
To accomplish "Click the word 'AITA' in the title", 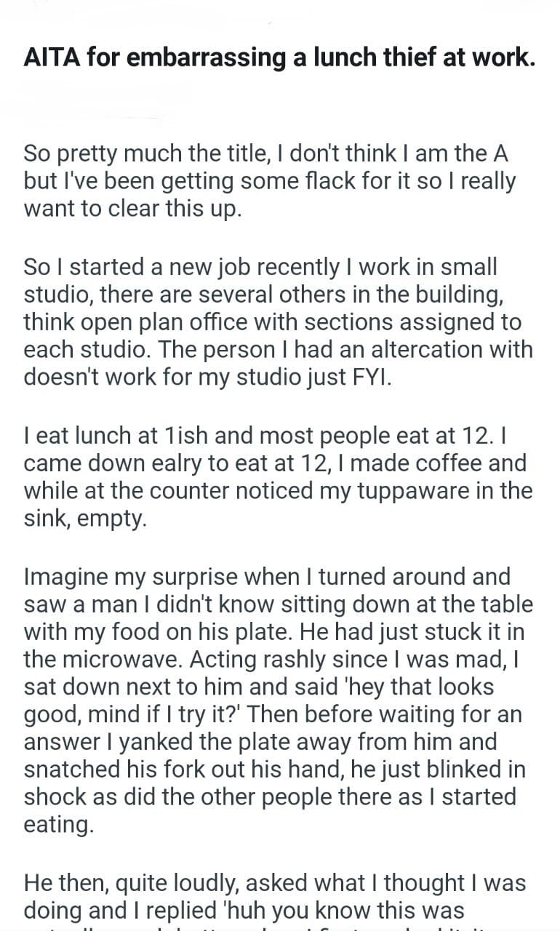I will tap(51, 58).
